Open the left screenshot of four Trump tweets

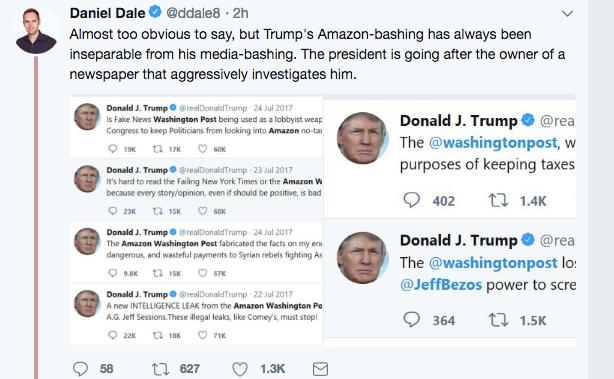[x=196, y=221]
